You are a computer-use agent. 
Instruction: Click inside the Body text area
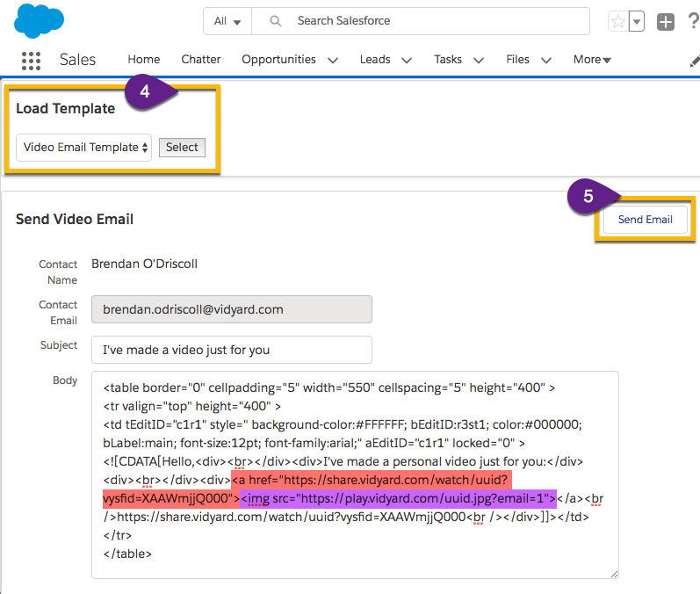355,474
